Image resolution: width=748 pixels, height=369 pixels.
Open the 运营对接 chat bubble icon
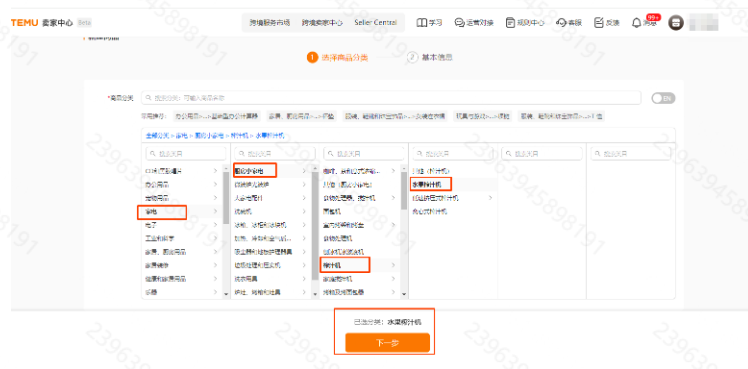click(x=459, y=22)
